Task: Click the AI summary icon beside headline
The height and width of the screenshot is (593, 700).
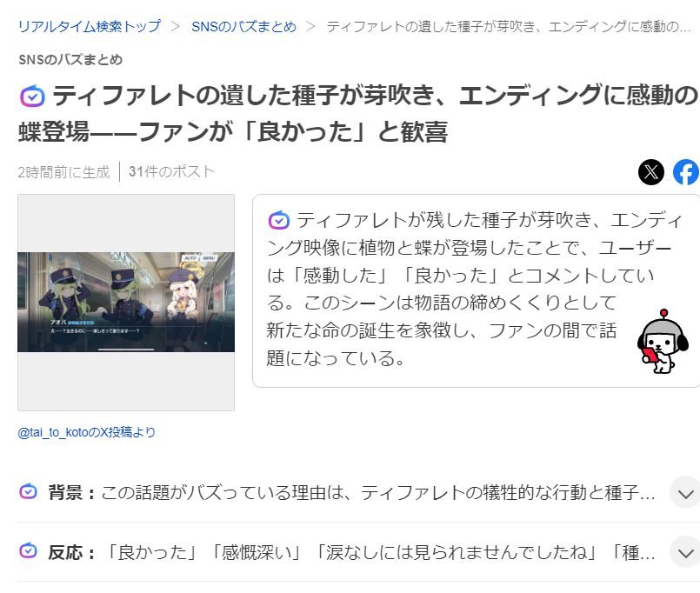Action: pos(32,96)
